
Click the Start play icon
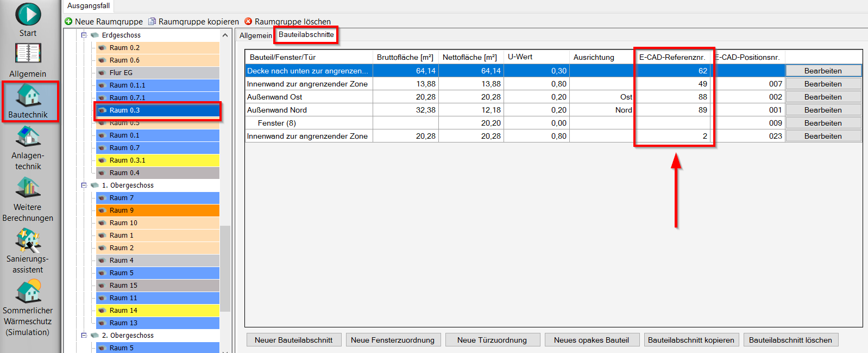coord(28,15)
